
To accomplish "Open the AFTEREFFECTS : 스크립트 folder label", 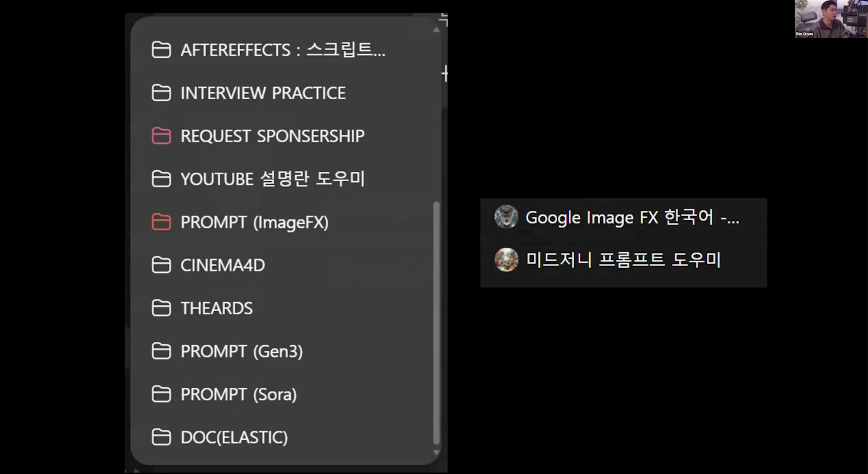I will click(x=283, y=50).
